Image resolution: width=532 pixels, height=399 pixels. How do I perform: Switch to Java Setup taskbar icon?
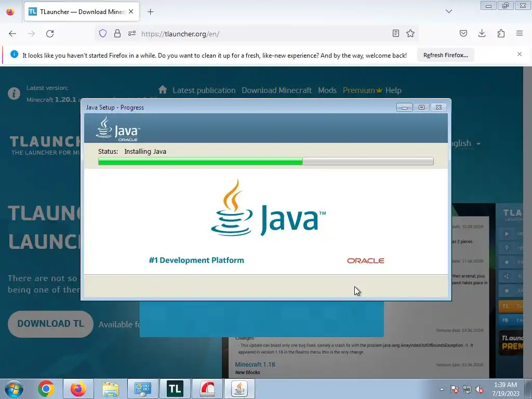[x=240, y=389]
